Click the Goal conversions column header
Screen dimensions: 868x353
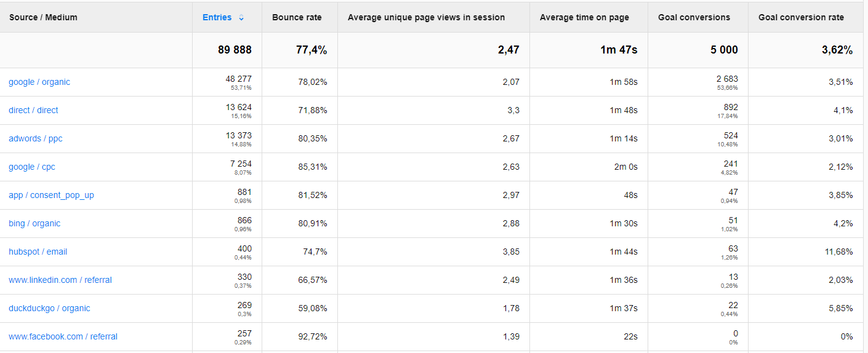[694, 17]
